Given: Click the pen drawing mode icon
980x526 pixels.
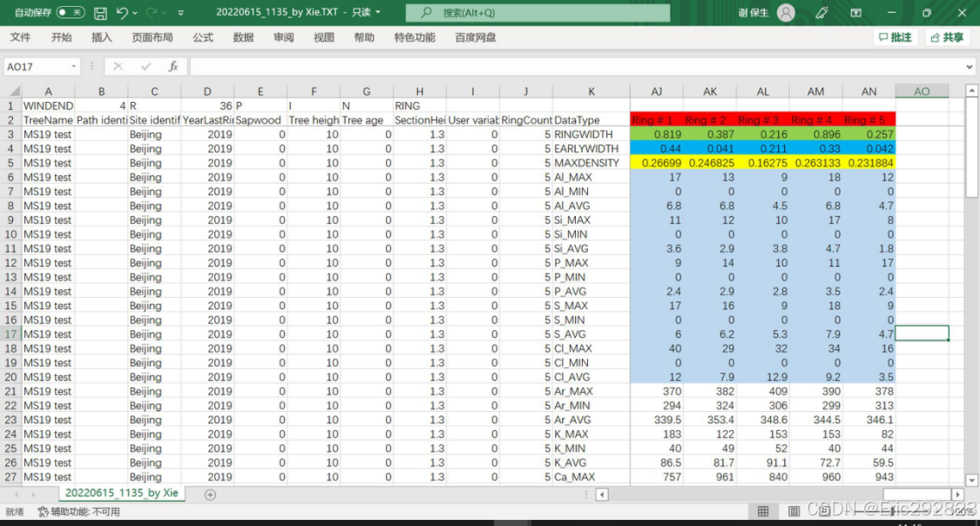Looking at the screenshot, I should point(821,12).
